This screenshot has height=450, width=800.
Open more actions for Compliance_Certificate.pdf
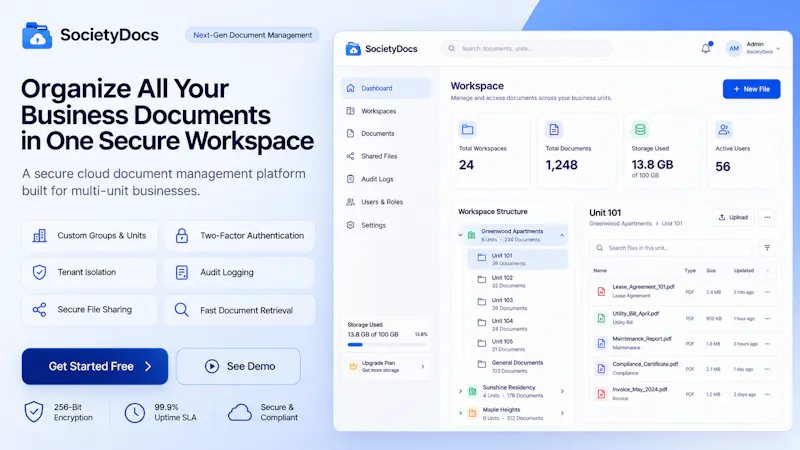[x=767, y=369]
